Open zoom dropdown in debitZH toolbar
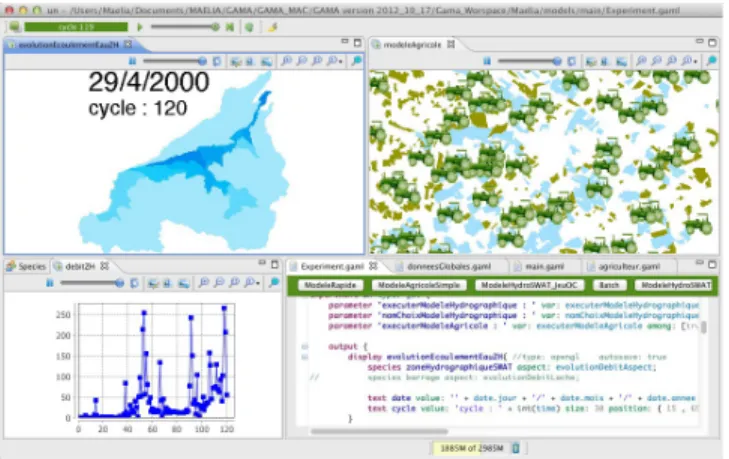This screenshot has width=729, height=459. click(x=252, y=283)
